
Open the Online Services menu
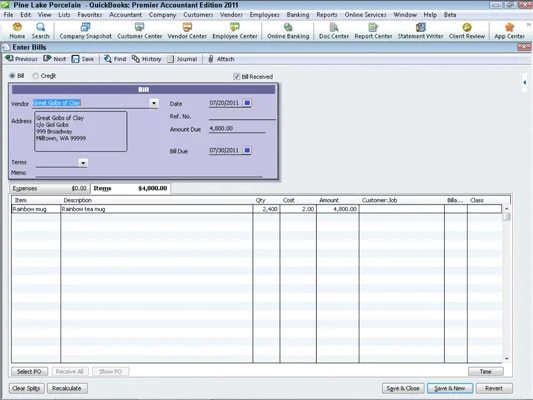pos(365,15)
